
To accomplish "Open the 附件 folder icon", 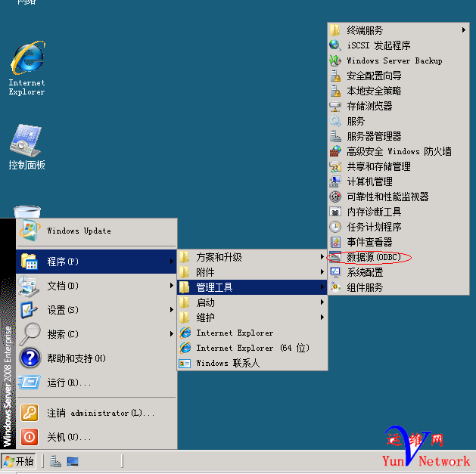I will pyautogui.click(x=184, y=272).
